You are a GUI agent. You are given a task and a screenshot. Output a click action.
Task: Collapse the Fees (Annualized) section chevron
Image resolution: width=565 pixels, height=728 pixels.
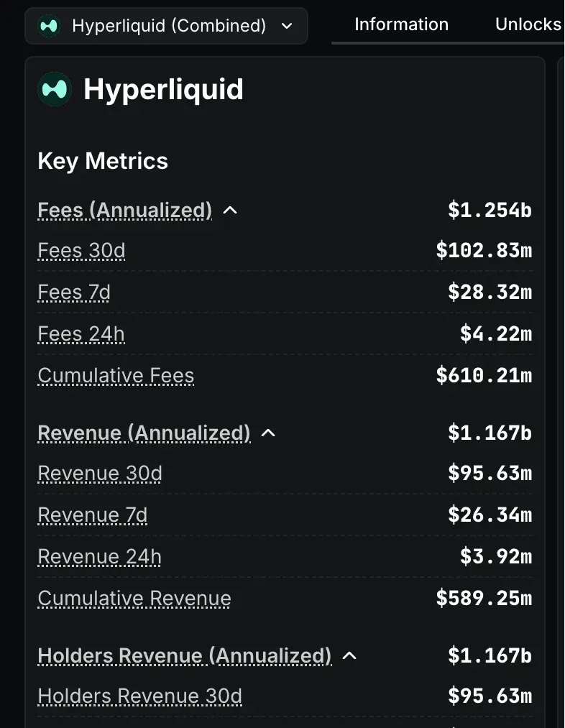point(230,211)
